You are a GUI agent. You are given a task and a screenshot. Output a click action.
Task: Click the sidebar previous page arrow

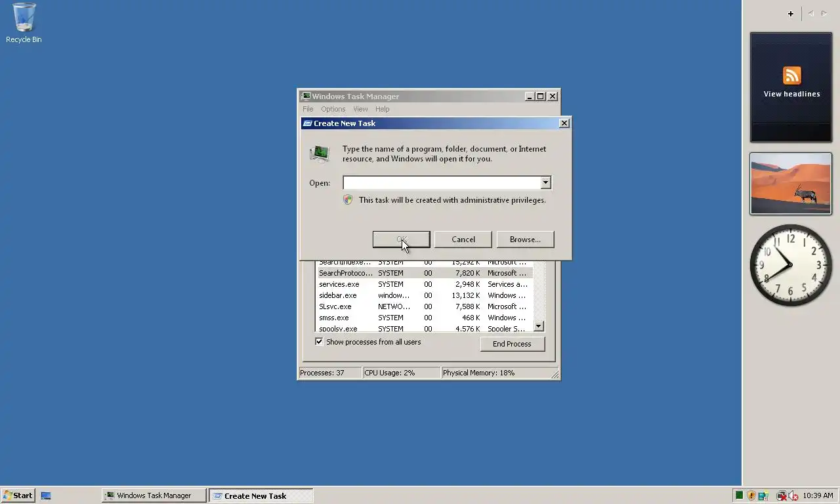(x=810, y=13)
